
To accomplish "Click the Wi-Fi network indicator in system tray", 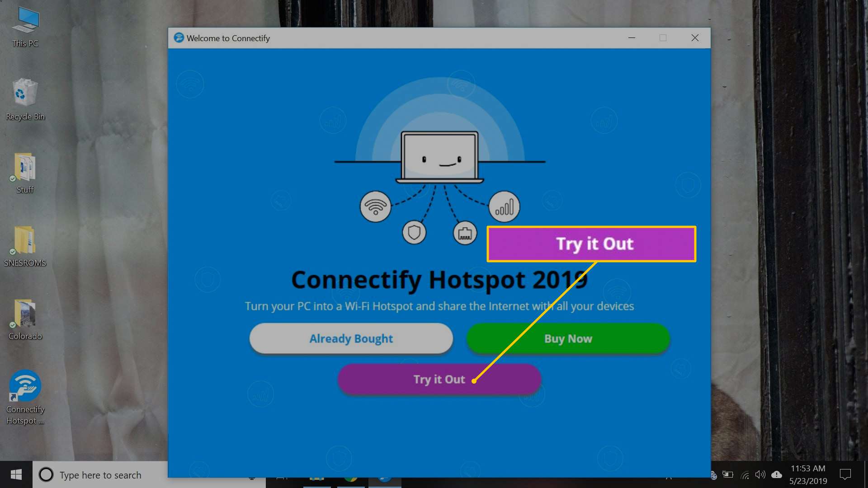I will click(745, 474).
